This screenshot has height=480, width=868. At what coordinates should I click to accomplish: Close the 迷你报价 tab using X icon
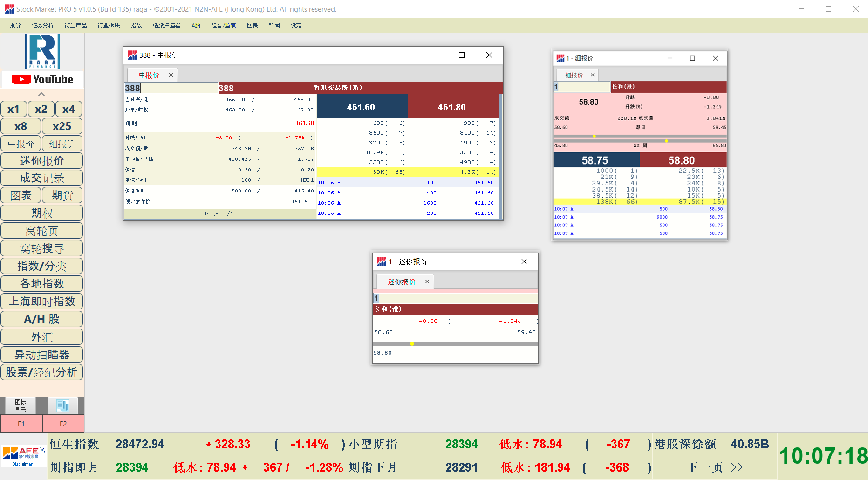click(x=427, y=281)
